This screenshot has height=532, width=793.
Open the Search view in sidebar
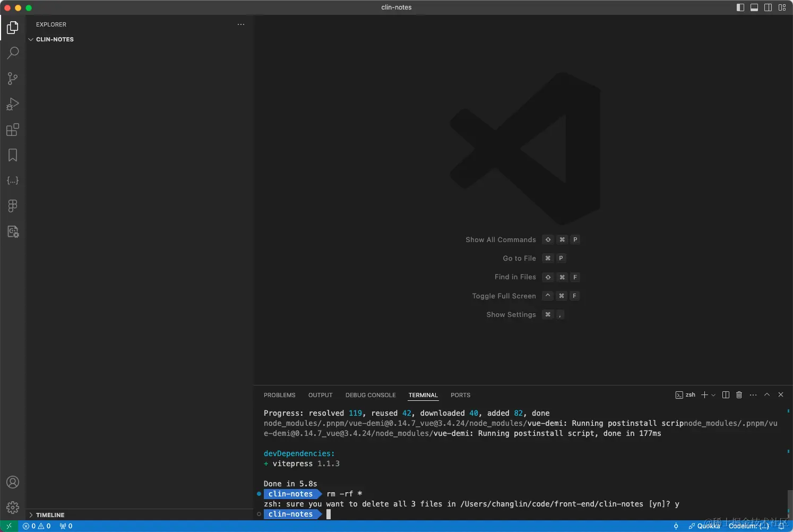(13, 53)
